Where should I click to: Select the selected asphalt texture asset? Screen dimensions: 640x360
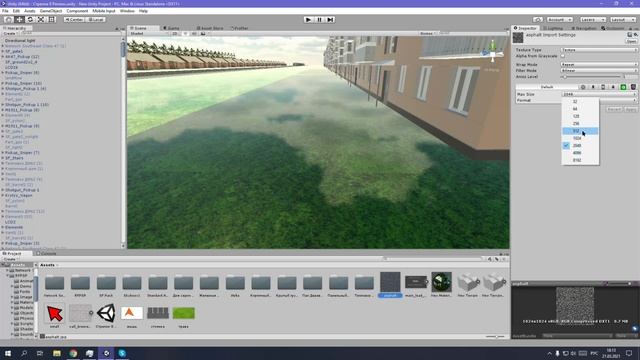click(x=390, y=285)
